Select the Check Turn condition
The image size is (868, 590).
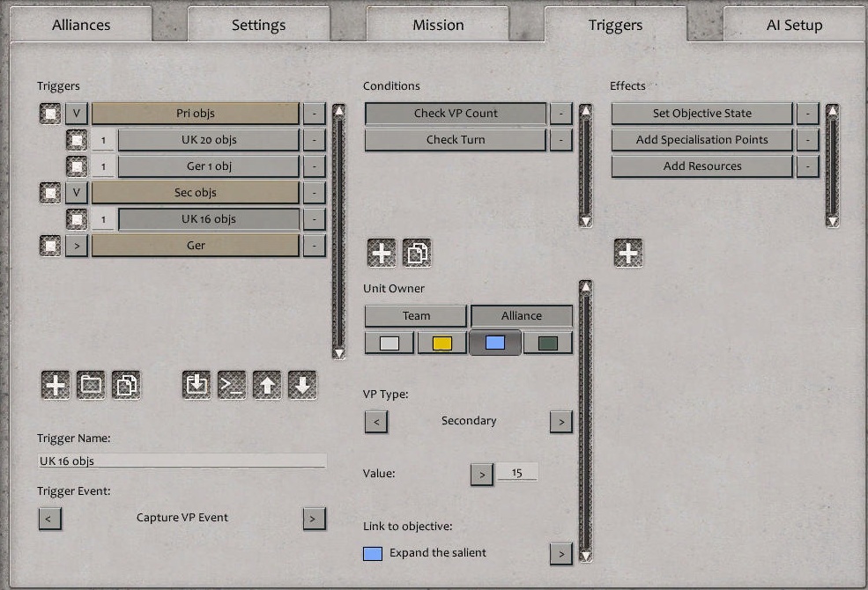coord(455,139)
